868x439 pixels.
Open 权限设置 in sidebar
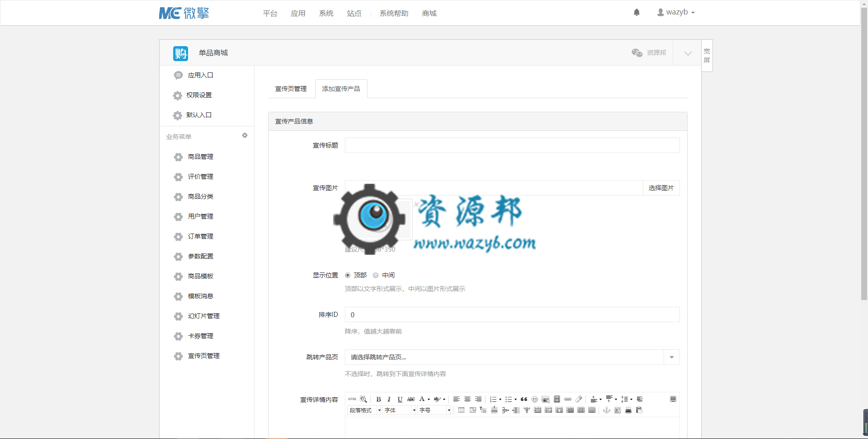click(199, 95)
